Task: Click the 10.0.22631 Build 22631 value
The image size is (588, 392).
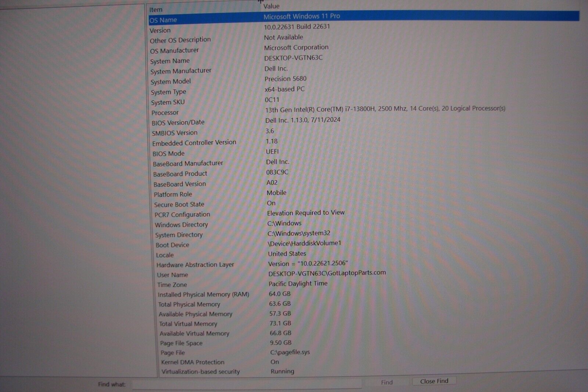Action: tap(297, 27)
